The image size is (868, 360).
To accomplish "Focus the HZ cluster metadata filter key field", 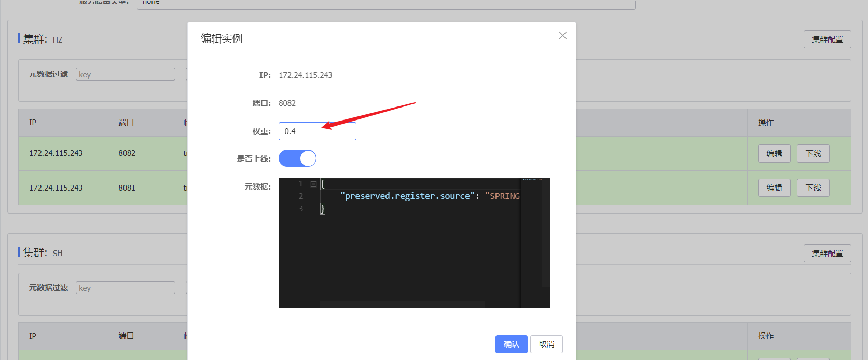I will click(126, 74).
